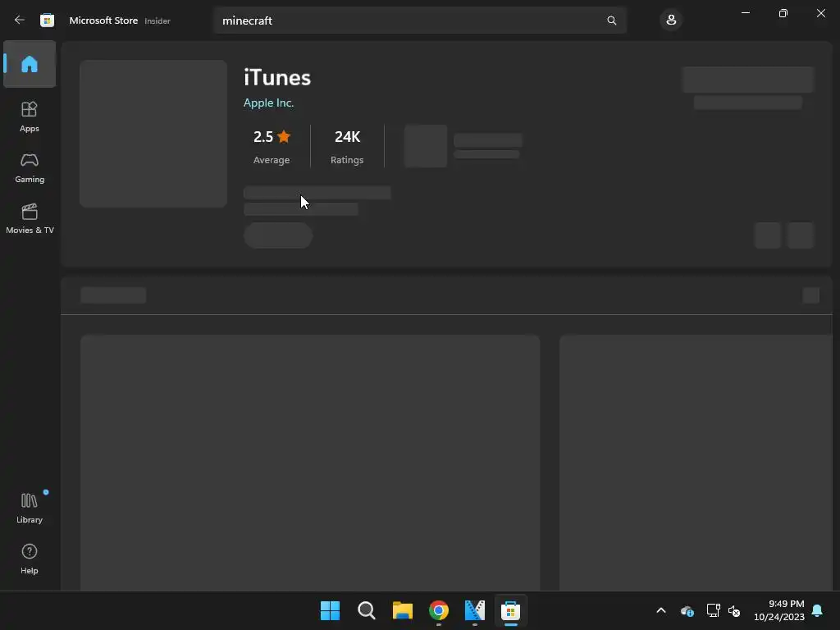Open the Gaming section in sidebar
This screenshot has width=840, height=630.
click(30, 167)
